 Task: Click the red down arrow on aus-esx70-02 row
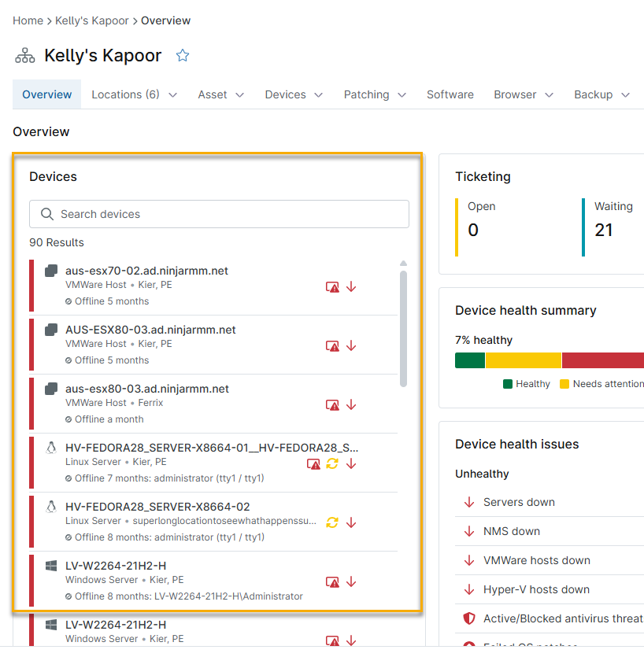(x=351, y=287)
